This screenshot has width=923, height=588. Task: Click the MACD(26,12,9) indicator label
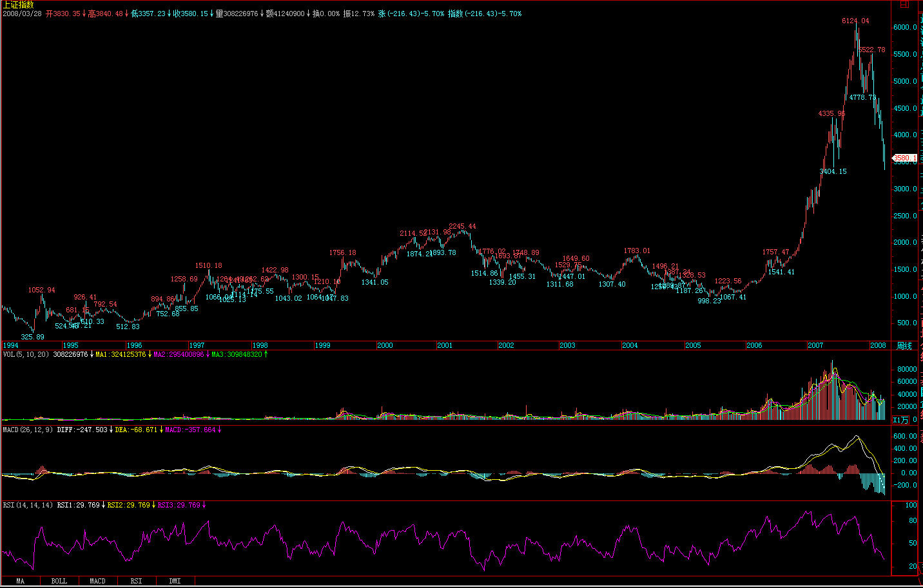(28, 430)
